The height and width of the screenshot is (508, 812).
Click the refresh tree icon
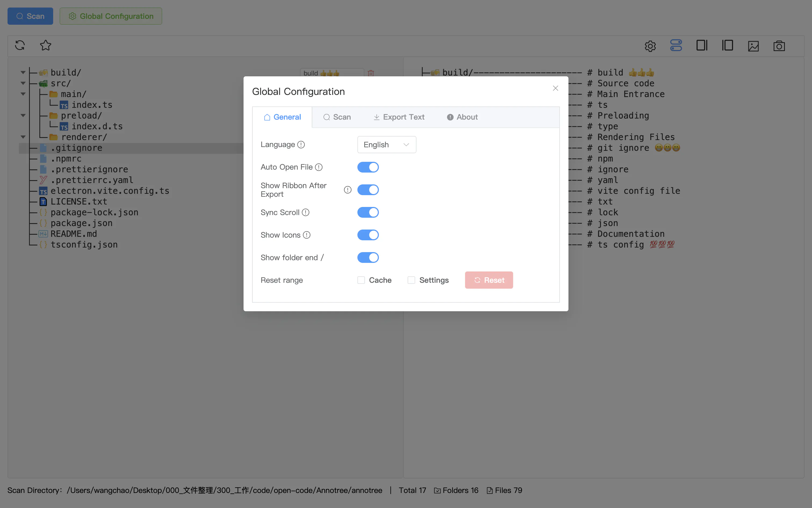20,45
